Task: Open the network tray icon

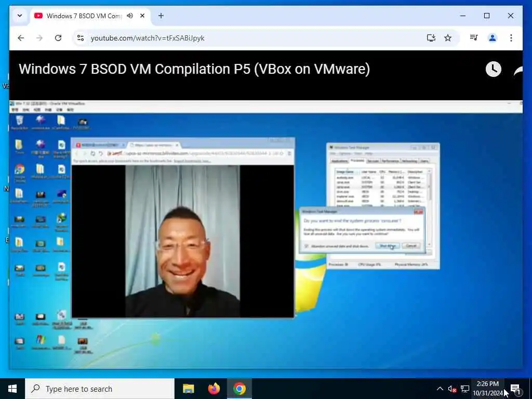Action: pos(465,389)
